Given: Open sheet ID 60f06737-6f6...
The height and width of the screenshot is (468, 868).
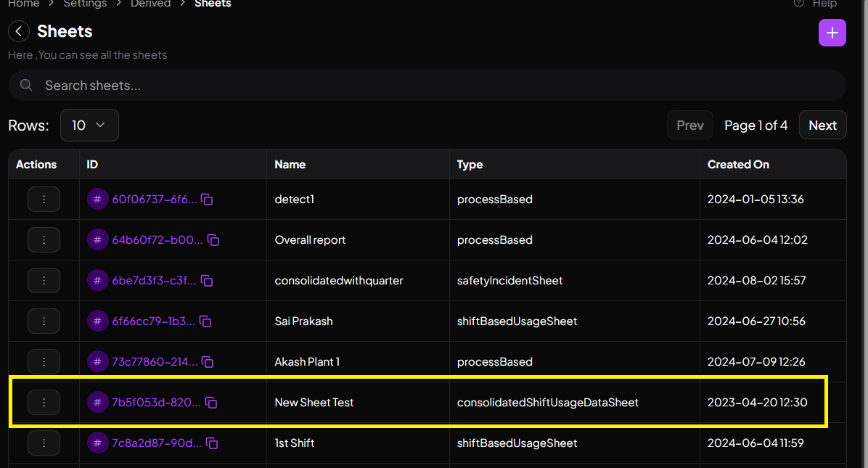Looking at the screenshot, I should [x=155, y=199].
